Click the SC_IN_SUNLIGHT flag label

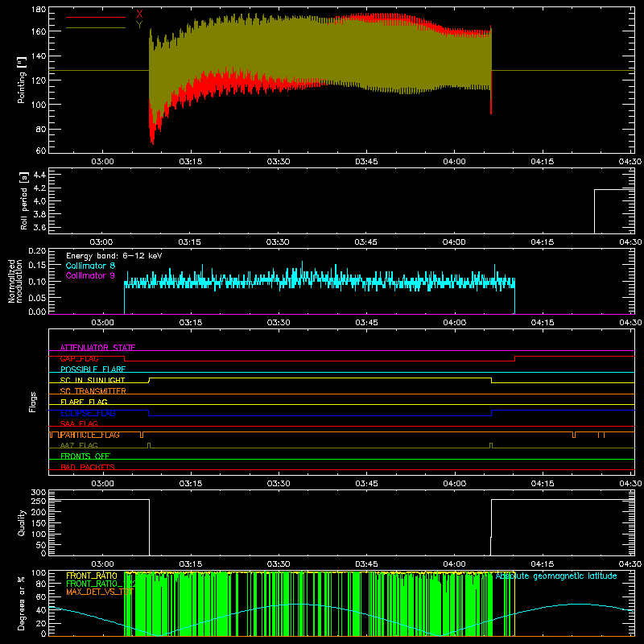(x=93, y=380)
